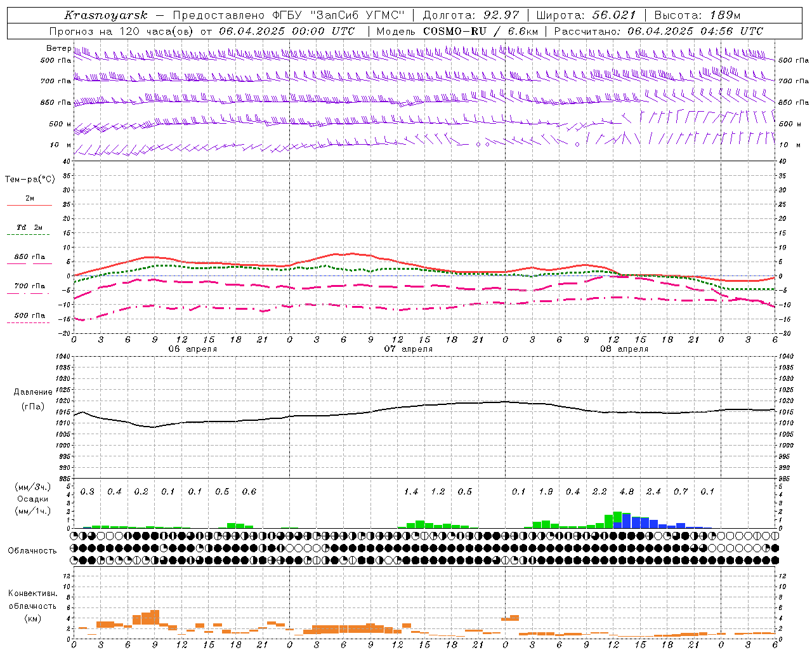Click the solid red 2м legend line
Image resolution: width=812 pixels, height=650 pixels.
coord(29,205)
